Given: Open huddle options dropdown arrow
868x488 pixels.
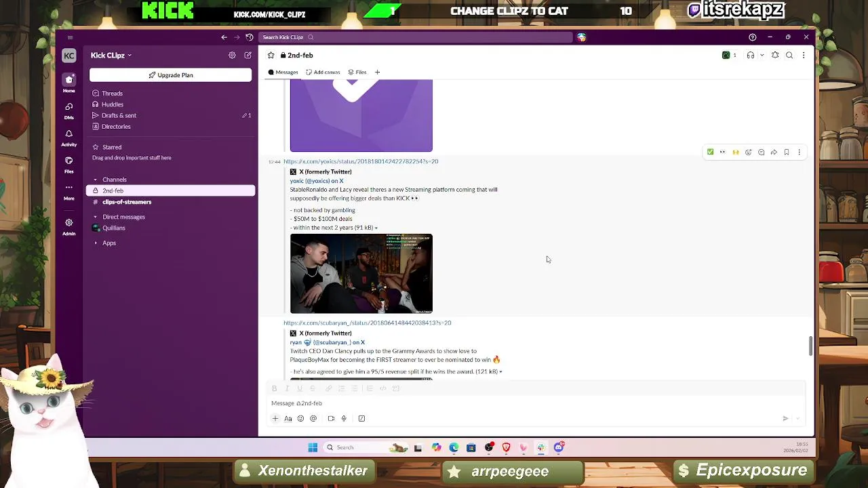Looking at the screenshot, I should click(762, 56).
